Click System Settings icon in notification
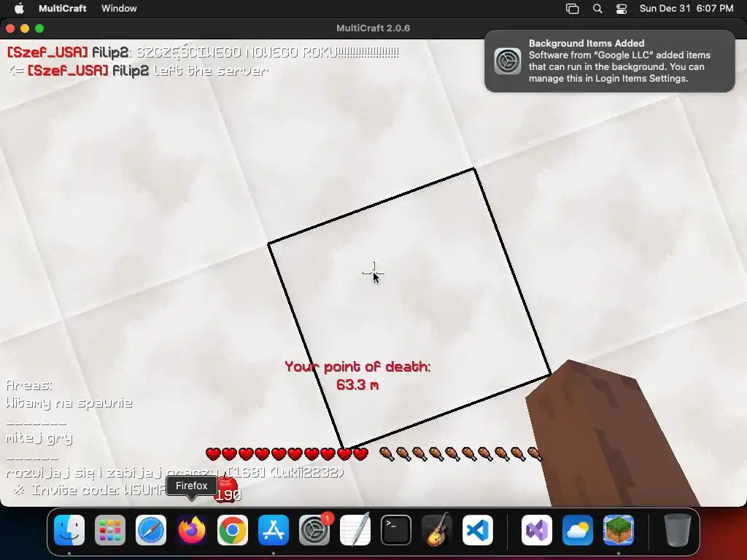Viewport: 747px width, 560px height. coord(508,61)
